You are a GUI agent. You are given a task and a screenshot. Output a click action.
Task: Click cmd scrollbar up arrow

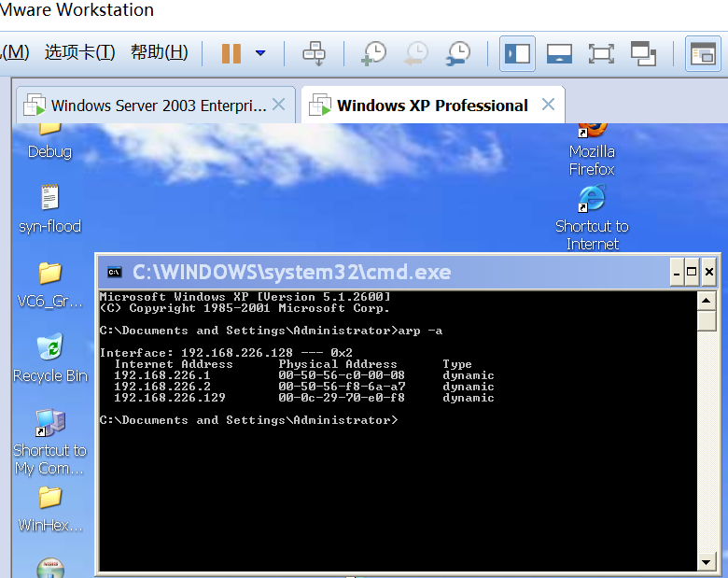pyautogui.click(x=707, y=301)
